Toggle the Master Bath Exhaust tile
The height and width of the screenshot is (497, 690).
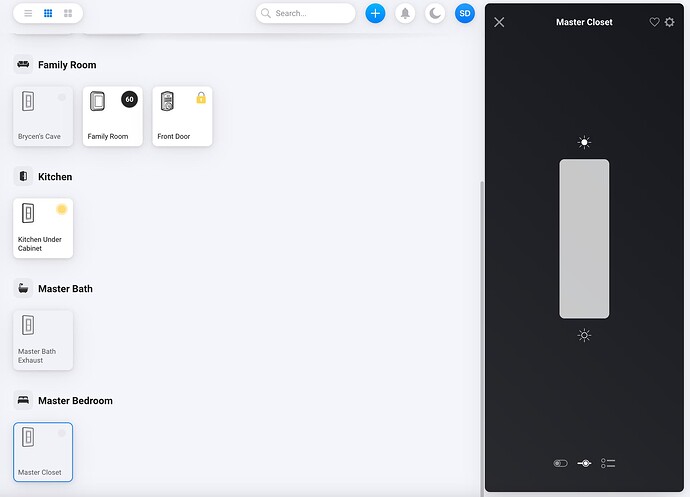[43, 340]
